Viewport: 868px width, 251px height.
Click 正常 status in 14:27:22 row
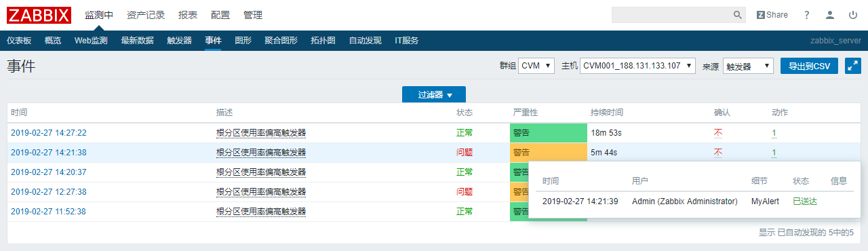click(465, 133)
